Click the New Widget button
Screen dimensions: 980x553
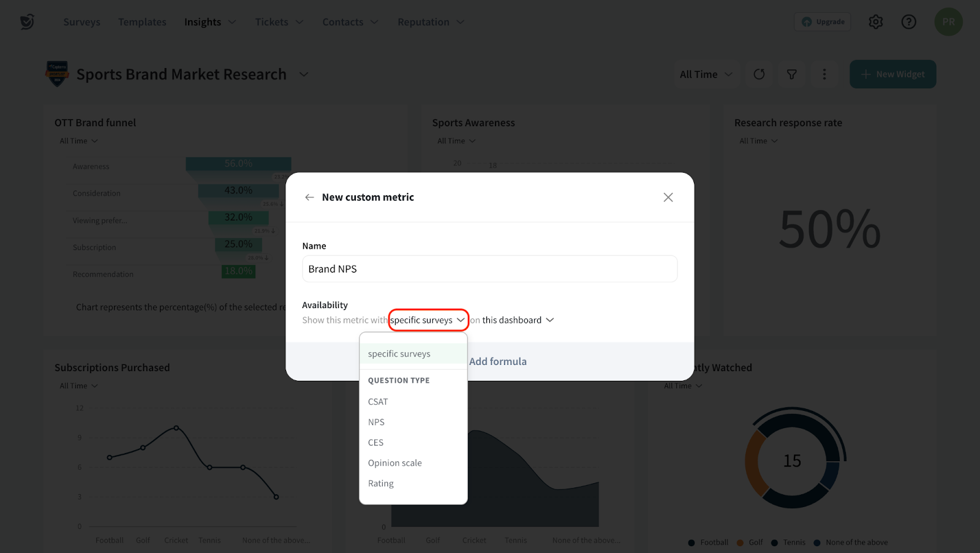(892, 74)
